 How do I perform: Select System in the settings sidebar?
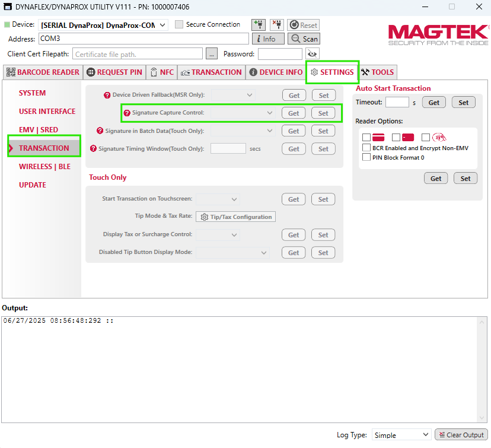click(x=32, y=93)
